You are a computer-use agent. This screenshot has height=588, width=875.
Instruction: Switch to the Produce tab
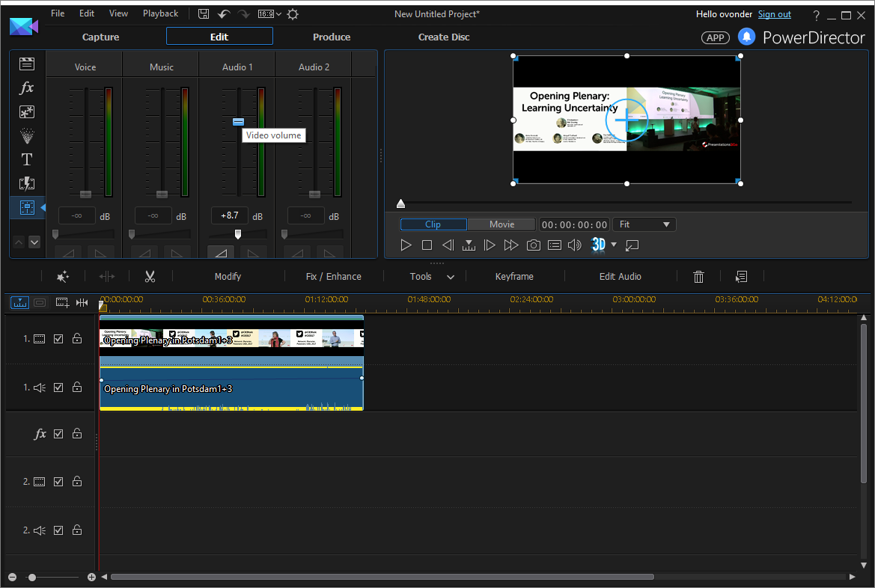coord(332,37)
